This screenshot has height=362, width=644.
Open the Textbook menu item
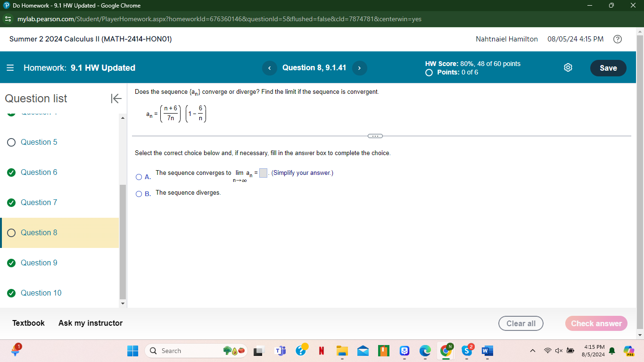pos(28,323)
